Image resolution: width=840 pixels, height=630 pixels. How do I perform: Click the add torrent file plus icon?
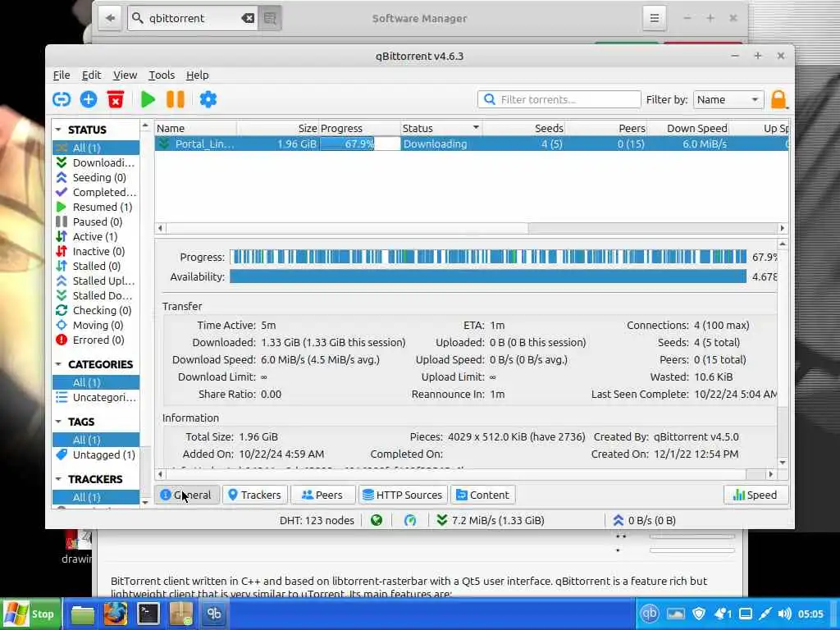coord(89,99)
